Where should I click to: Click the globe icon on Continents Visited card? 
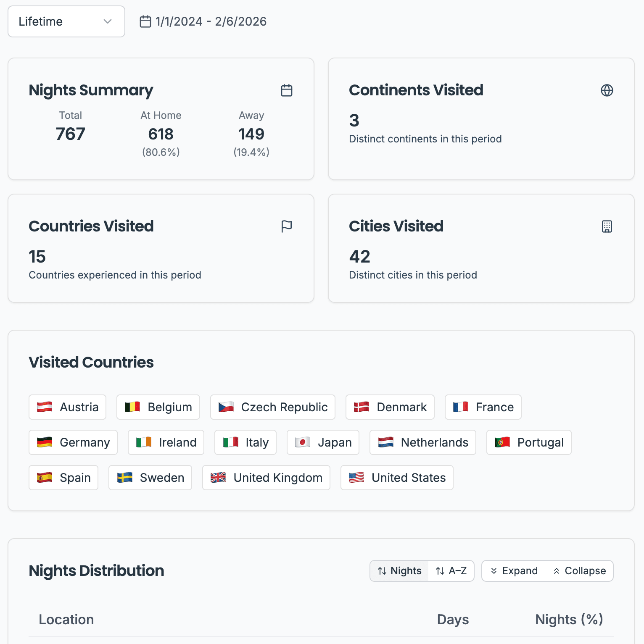(607, 90)
